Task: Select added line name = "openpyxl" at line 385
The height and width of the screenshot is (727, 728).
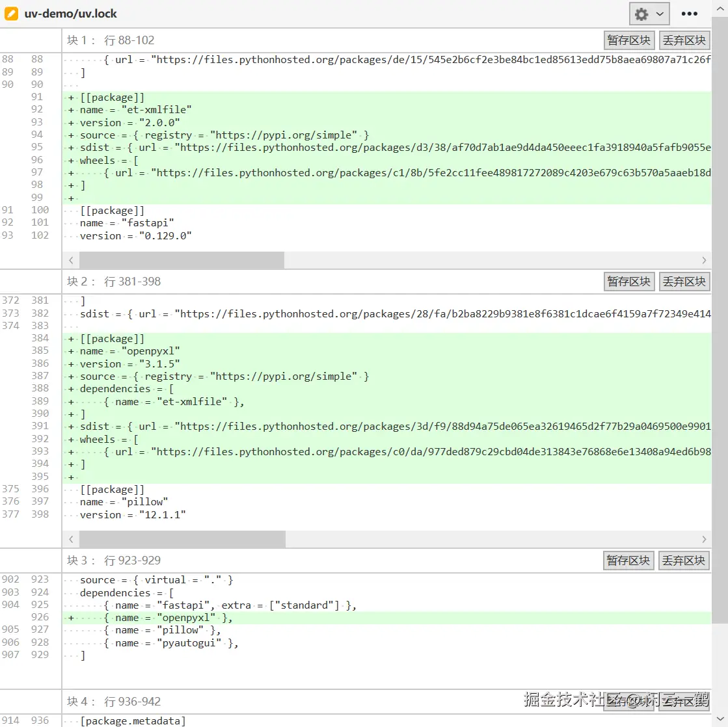Action: (x=386, y=351)
